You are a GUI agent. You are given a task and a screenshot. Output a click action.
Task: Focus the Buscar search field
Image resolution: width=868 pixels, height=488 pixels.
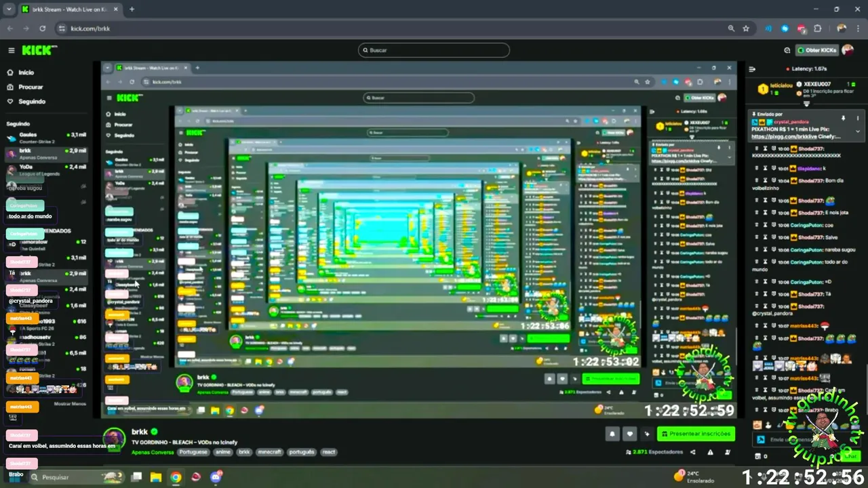[x=434, y=50]
